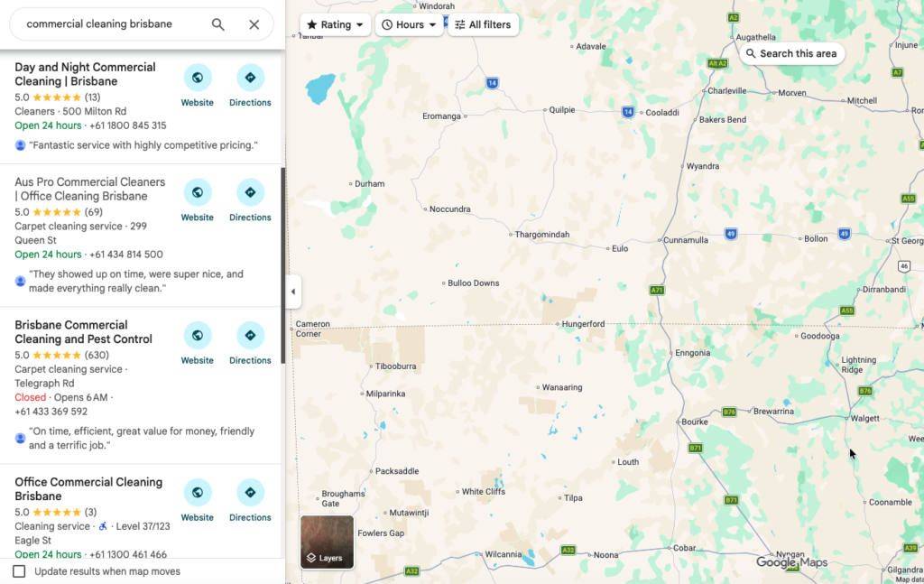Click Search this area button
This screenshot has width=924, height=584.
click(792, 53)
